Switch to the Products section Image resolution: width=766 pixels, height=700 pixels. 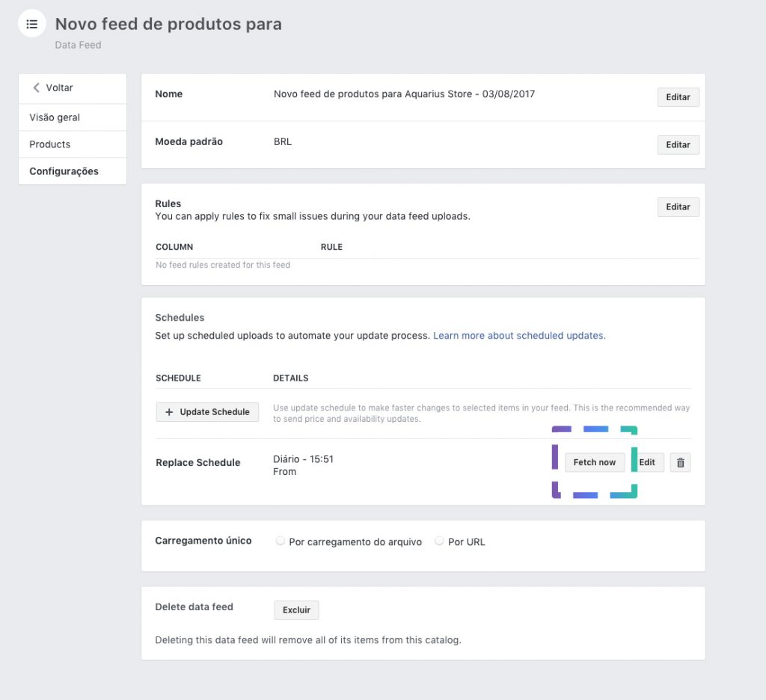[50, 144]
